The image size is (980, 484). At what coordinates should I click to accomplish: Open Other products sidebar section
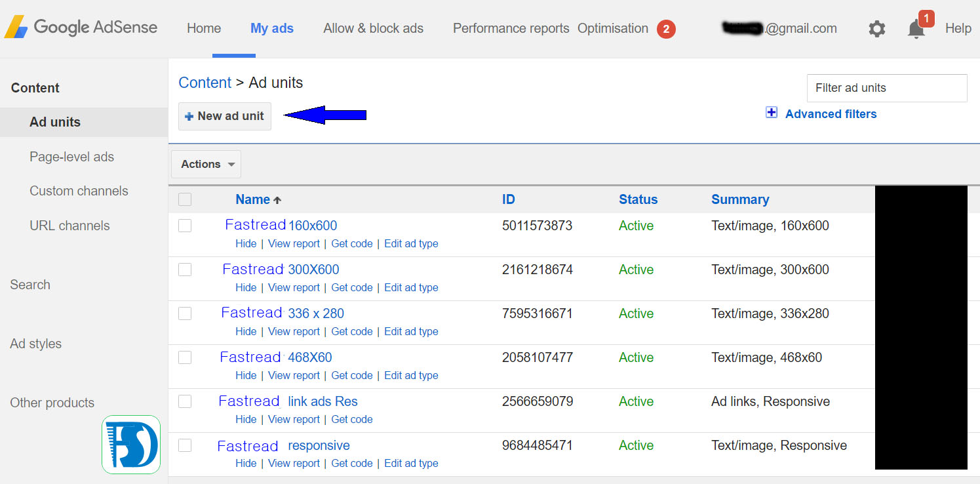pyautogui.click(x=52, y=403)
